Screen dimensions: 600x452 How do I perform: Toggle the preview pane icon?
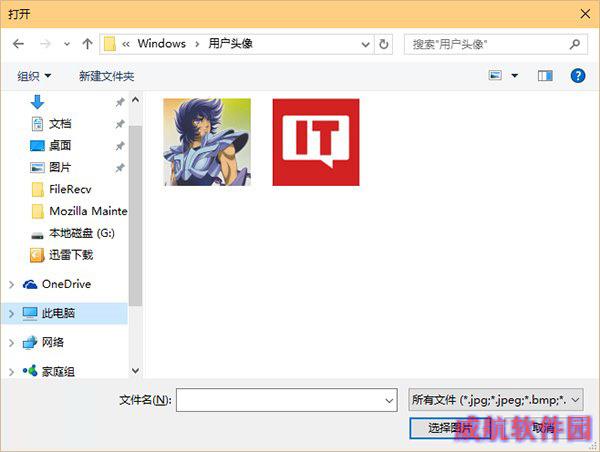[x=545, y=76]
